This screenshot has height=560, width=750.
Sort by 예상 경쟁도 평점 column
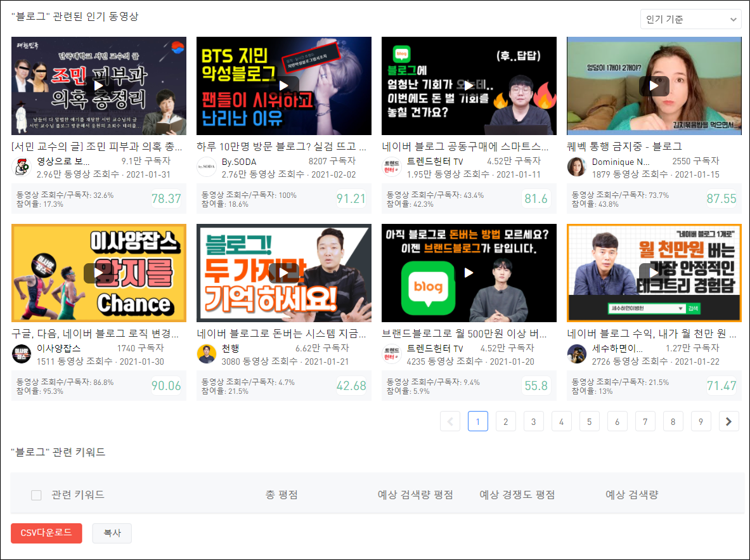517,495
